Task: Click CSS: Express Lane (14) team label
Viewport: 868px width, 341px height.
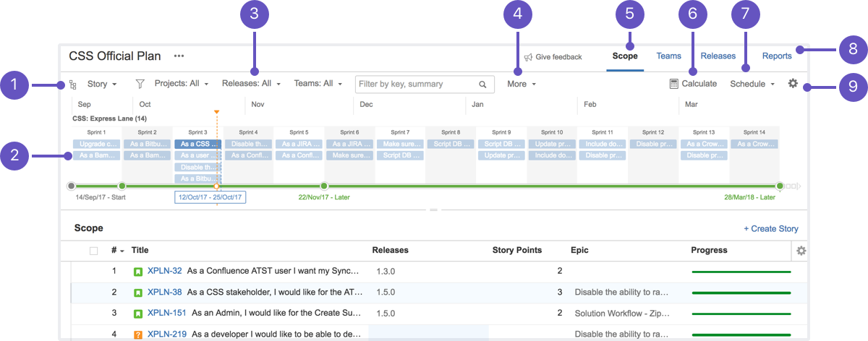Action: click(x=110, y=118)
